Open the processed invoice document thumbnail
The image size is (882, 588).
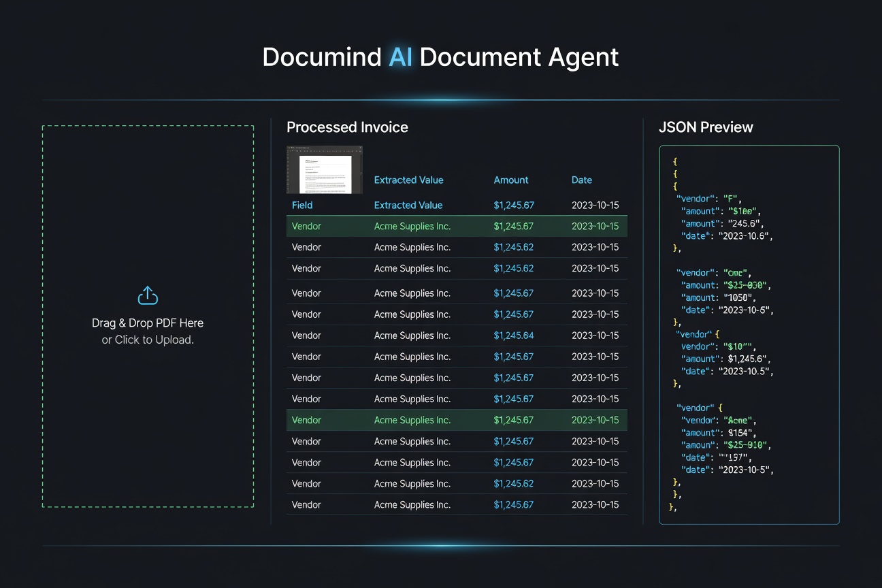point(325,170)
